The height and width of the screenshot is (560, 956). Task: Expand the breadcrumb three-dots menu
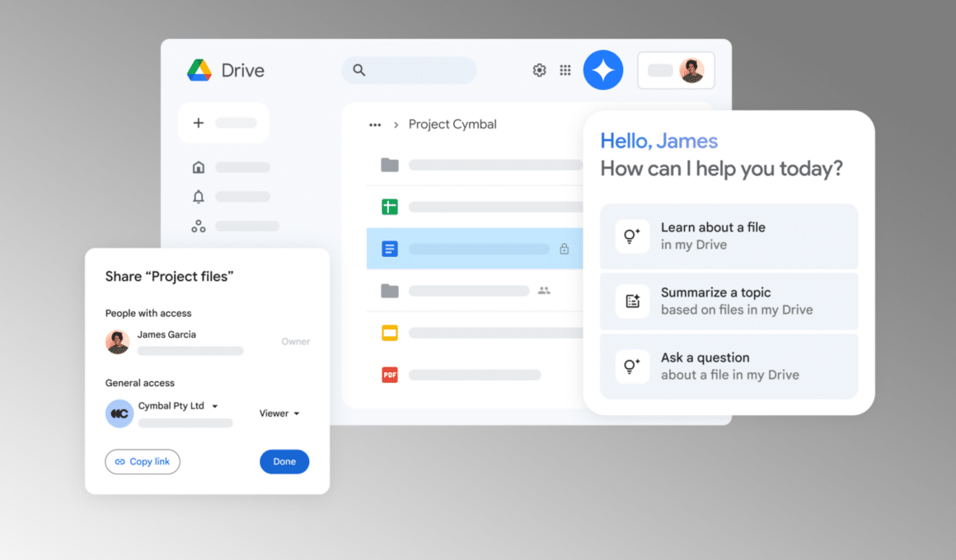pos(375,125)
